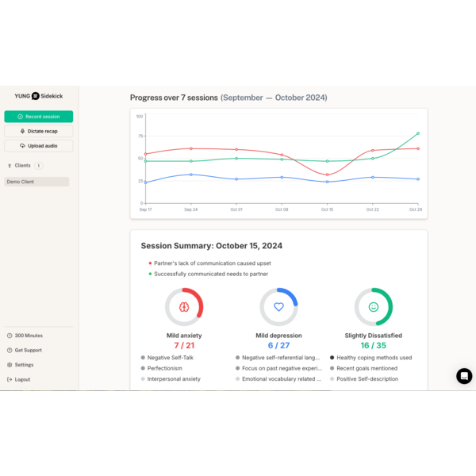
Task: Click the microphone icon in Dictate recap
Action: pos(22,131)
